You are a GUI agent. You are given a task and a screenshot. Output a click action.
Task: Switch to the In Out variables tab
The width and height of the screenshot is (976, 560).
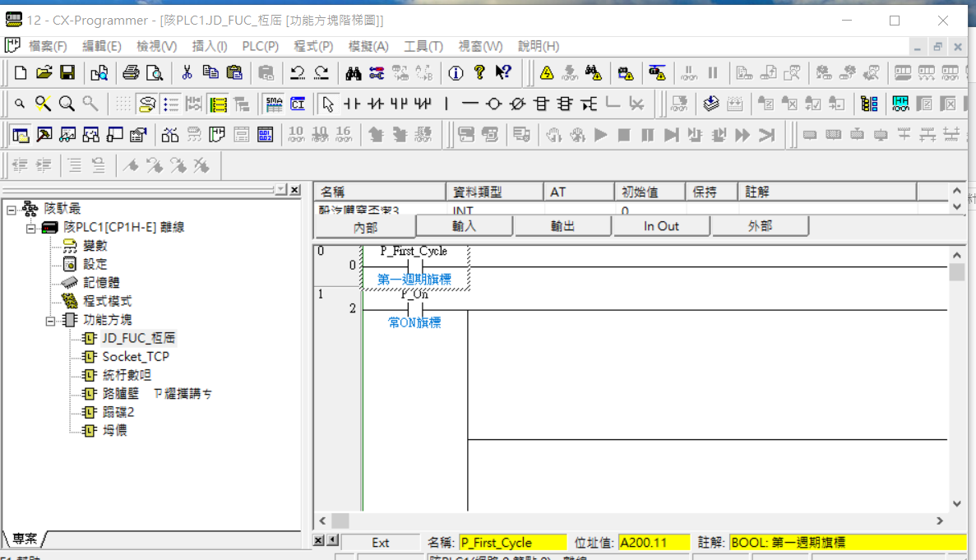tap(661, 226)
